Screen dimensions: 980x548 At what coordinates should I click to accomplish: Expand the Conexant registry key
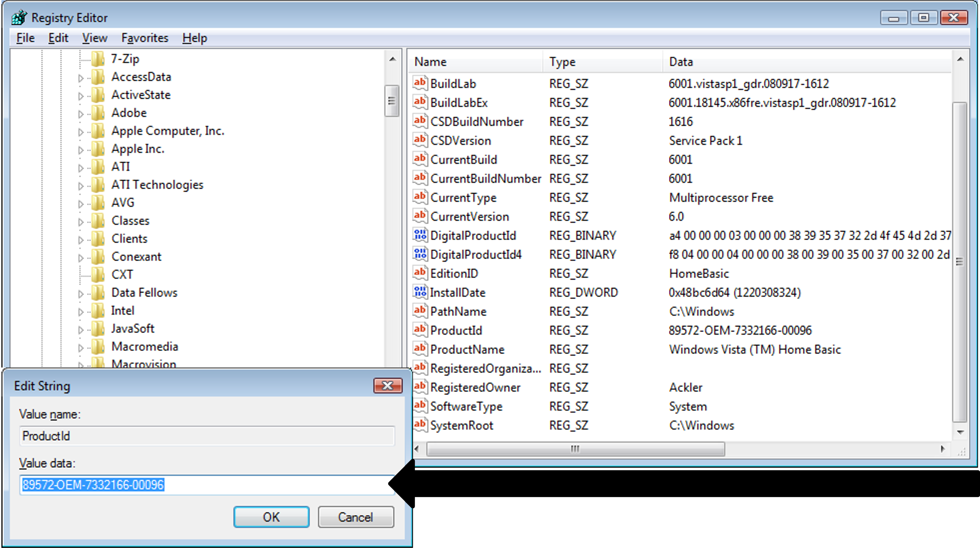(x=81, y=258)
